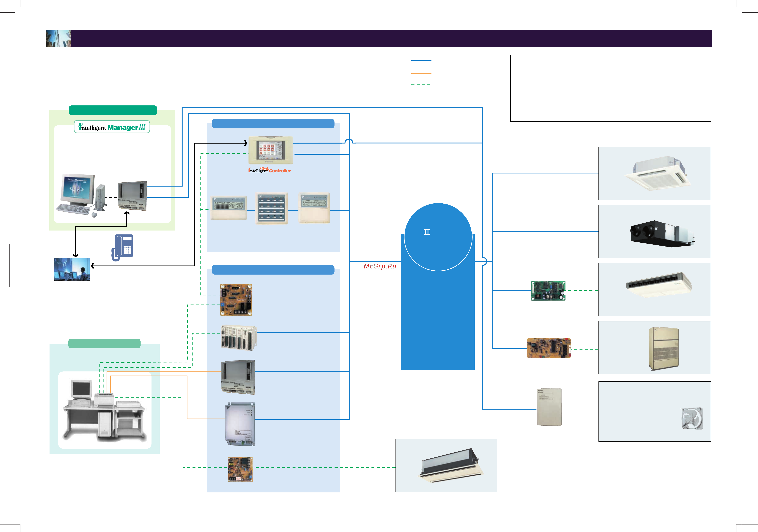Click the beige adapter box
Image resolution: width=758 pixels, height=532 pixels.
click(549, 407)
